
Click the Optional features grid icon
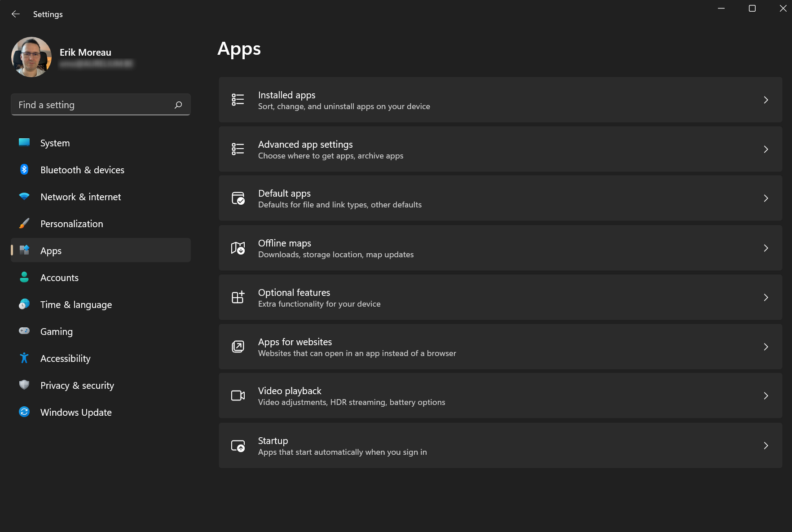238,297
